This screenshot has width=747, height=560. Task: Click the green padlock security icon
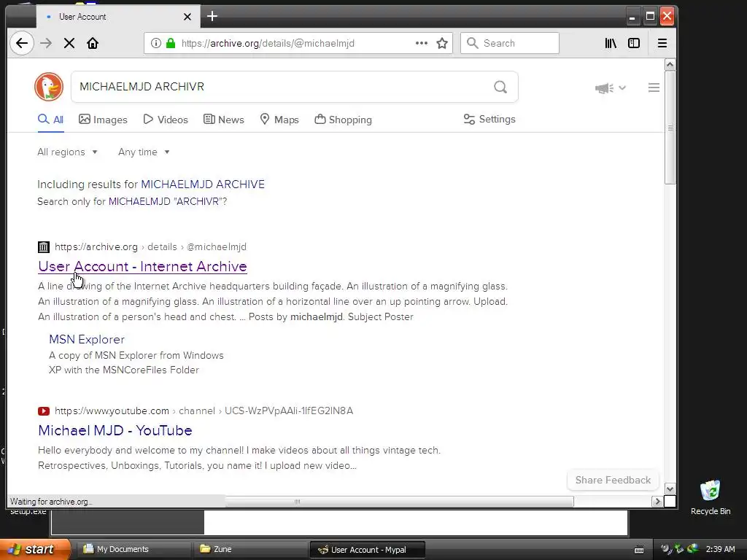point(171,43)
